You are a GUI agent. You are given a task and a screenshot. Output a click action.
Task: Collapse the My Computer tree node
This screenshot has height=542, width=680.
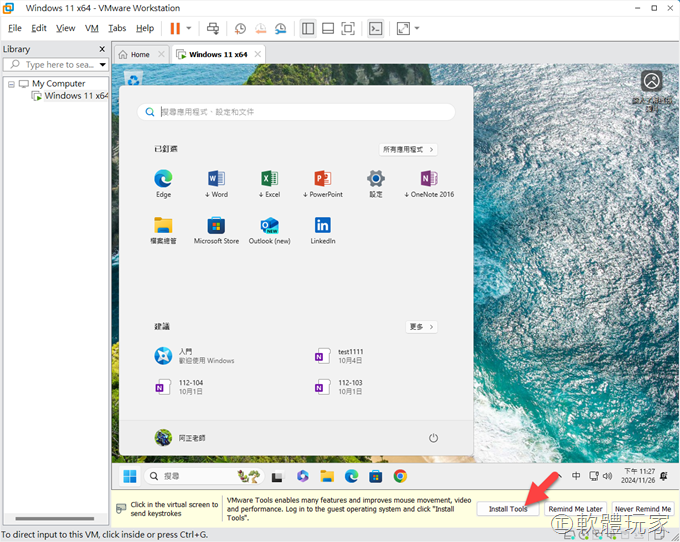[x=11, y=84]
